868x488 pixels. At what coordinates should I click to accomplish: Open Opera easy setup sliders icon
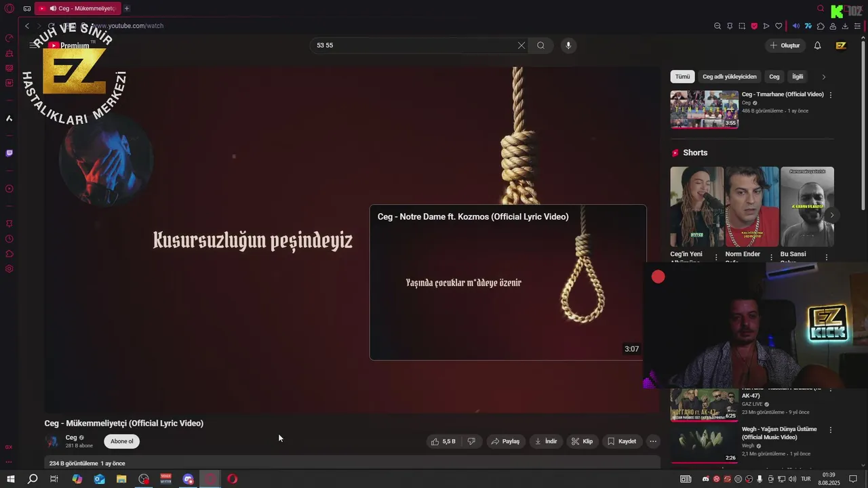[857, 26]
